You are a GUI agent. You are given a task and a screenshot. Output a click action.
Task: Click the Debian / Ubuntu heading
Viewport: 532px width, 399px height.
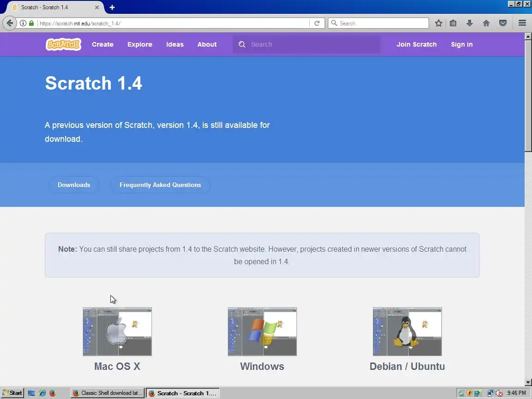pos(407,366)
